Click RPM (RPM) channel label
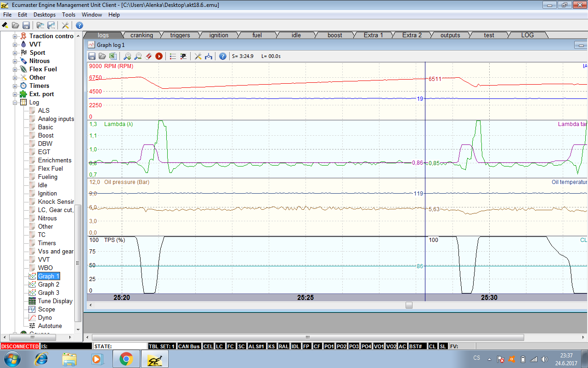 point(119,66)
